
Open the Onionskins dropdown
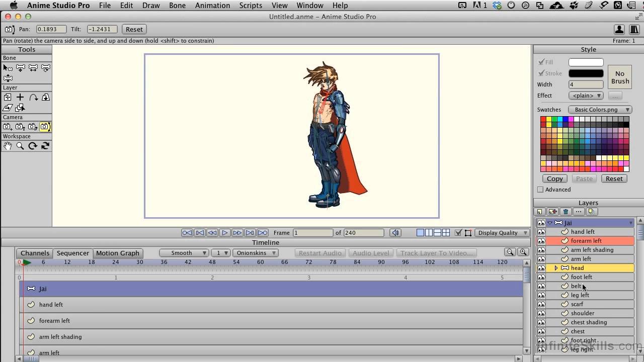pyautogui.click(x=256, y=253)
